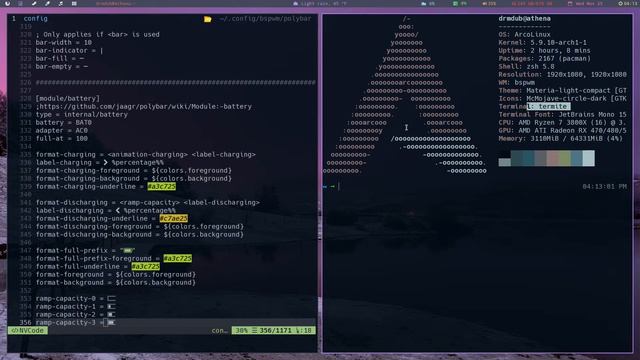The image size is (640, 360).
Task: Click the volume speaker icon showing 33%
Action: click(484, 3)
